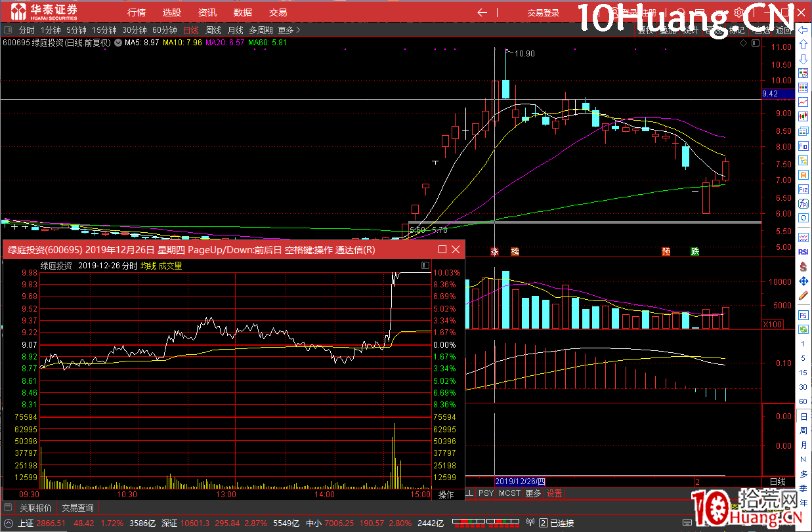Viewport: 812px width, 532px height.
Task: Click the red S dollar icon
Action: pos(803,267)
